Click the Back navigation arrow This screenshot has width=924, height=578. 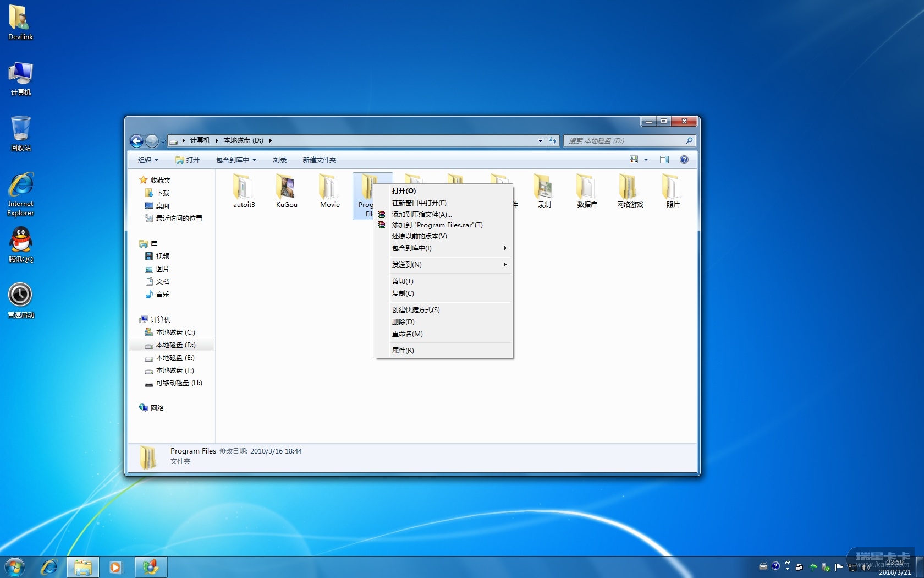point(137,141)
